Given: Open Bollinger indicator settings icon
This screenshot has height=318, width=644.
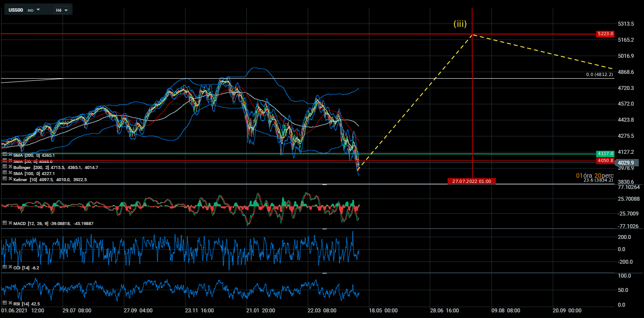Looking at the screenshot, I should point(5,166).
